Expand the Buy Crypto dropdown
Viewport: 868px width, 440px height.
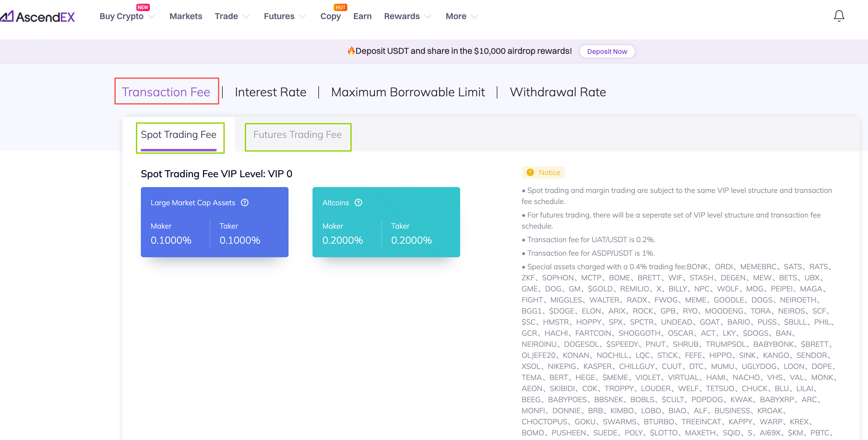(152, 17)
